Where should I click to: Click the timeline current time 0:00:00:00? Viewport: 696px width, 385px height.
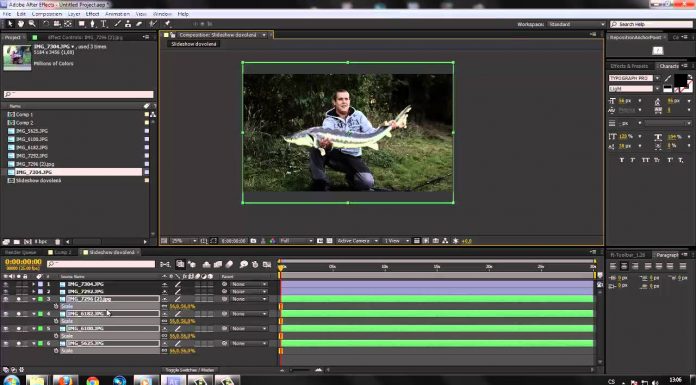[23, 262]
